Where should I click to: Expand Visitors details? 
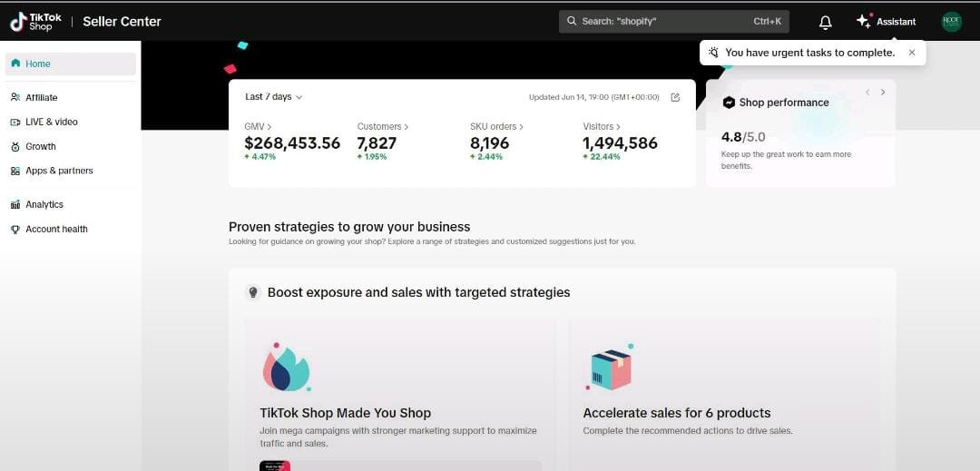tap(602, 126)
